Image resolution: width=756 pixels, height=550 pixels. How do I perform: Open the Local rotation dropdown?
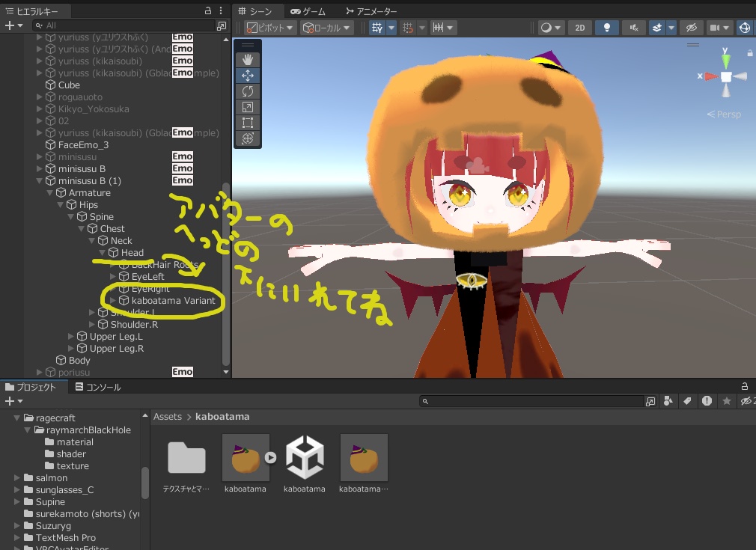pos(327,28)
